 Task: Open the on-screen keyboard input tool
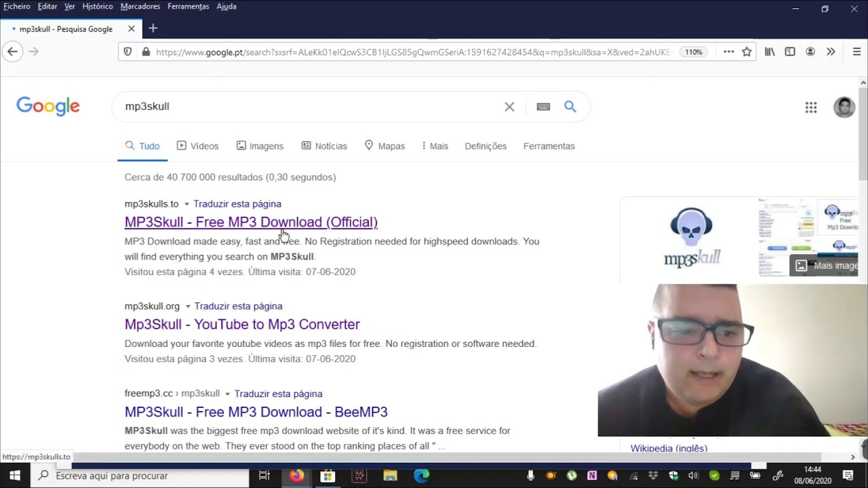tap(543, 106)
